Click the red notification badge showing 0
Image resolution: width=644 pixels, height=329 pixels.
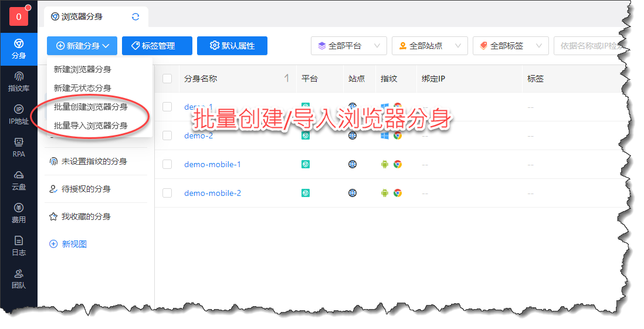[19, 16]
